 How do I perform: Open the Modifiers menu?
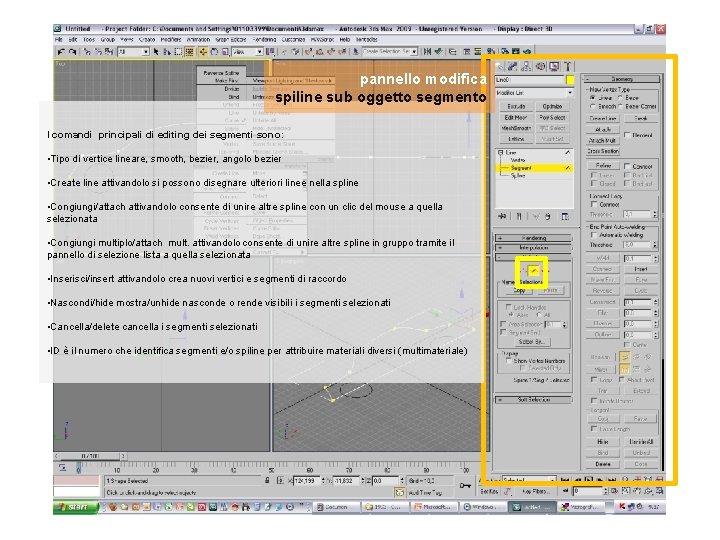coord(171,40)
